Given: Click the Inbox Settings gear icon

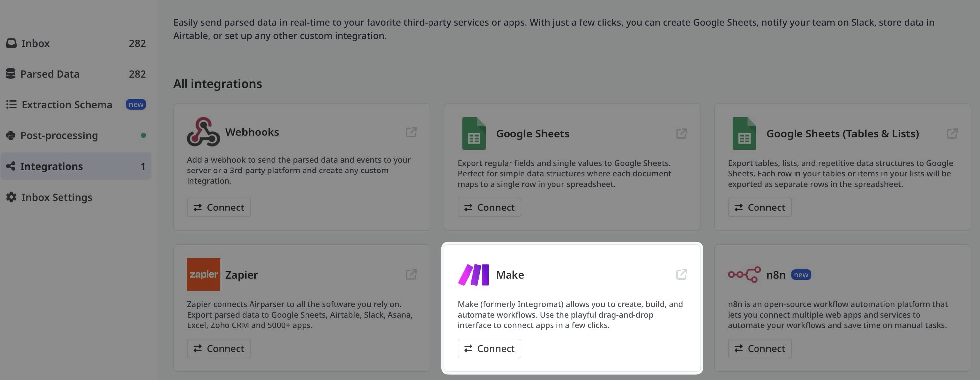Looking at the screenshot, I should click(11, 197).
